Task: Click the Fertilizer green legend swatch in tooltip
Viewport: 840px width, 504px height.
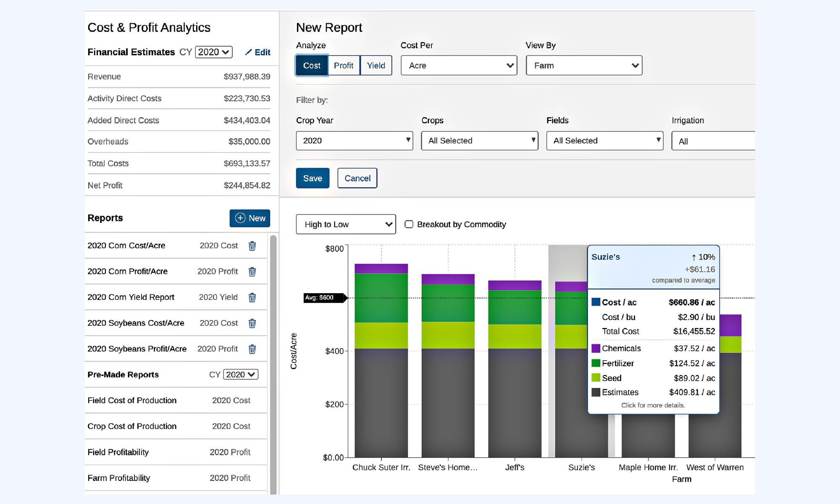Action: pos(596,363)
